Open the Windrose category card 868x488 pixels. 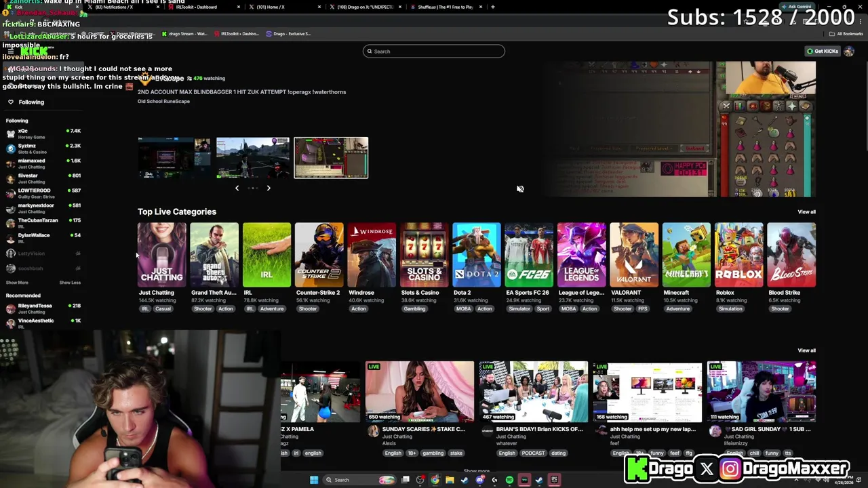(x=372, y=255)
